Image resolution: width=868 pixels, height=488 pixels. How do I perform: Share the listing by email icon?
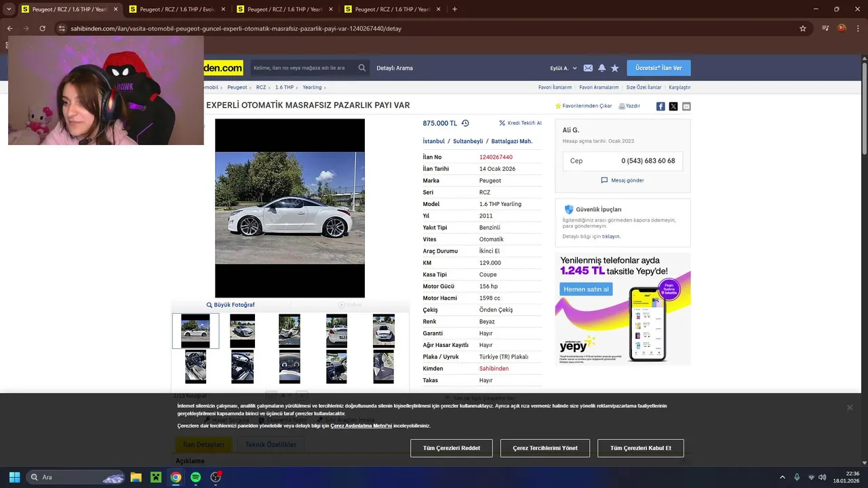[x=686, y=106]
